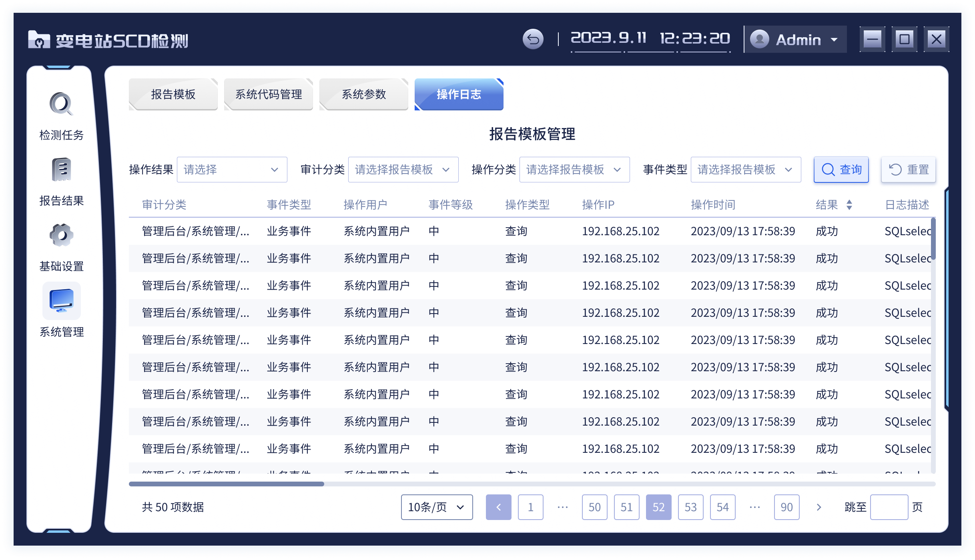The width and height of the screenshot is (975, 560).
Task: Jump to page 50
Action: [595, 507]
